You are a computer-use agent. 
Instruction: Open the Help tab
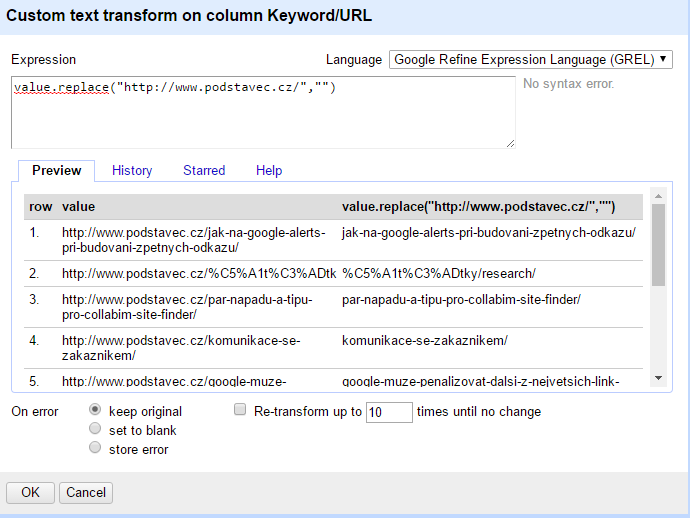(x=269, y=170)
